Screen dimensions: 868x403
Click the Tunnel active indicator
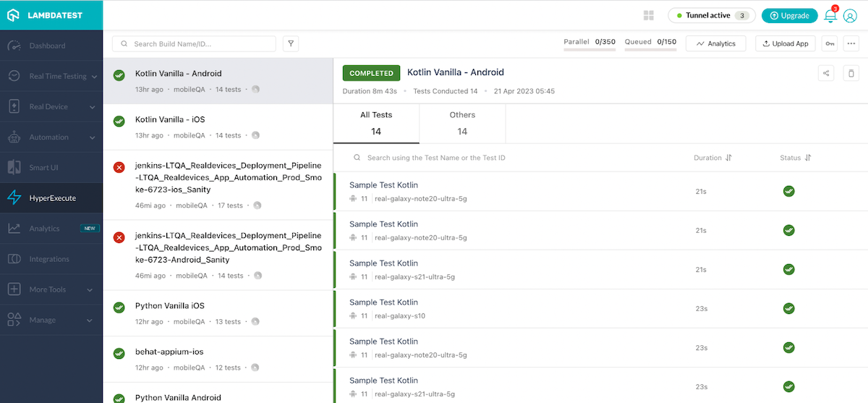pos(711,15)
